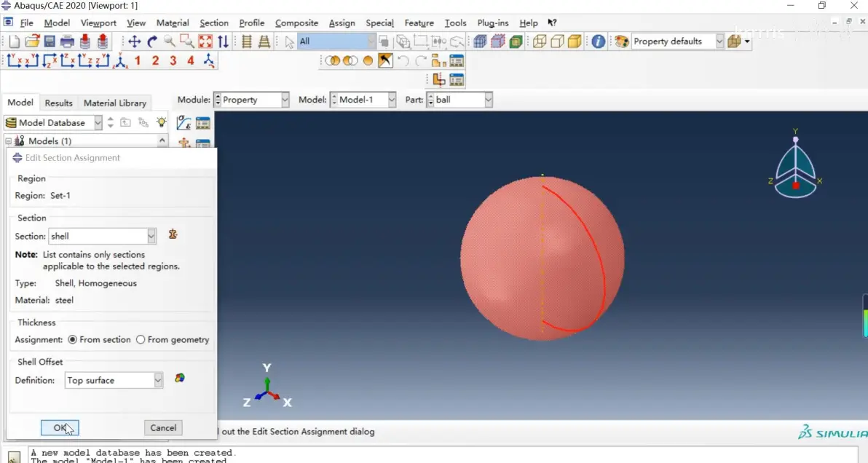The image size is (868, 463).
Task: Click the Cycle Views arrows icon
Action: pyautogui.click(x=223, y=41)
